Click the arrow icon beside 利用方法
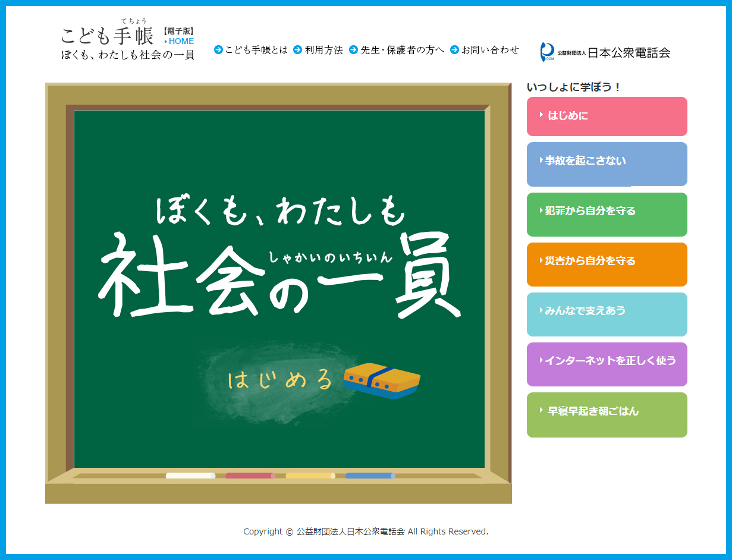Viewport: 732px width, 560px height. tap(298, 50)
